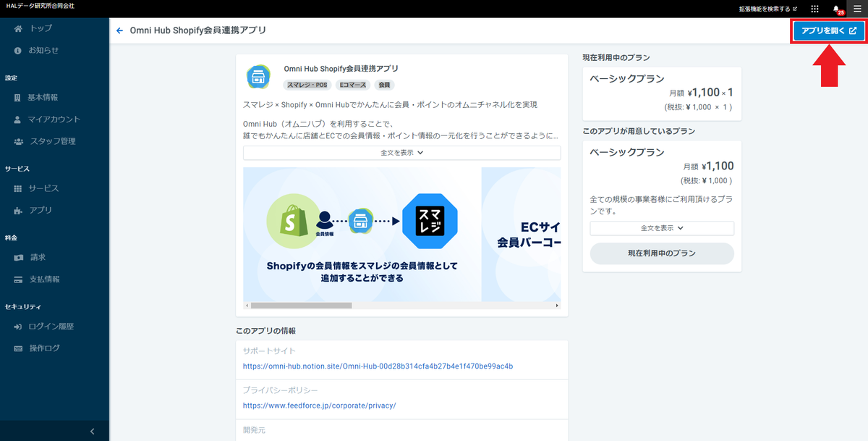
Task: Open the apps grid icon in top bar
Action: coord(815,9)
